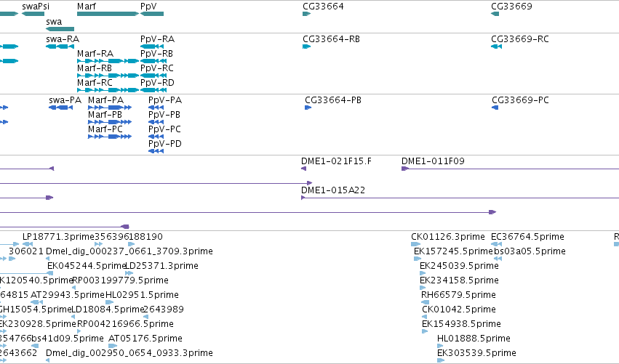Image resolution: width=619 pixels, height=364 pixels.
Task: Select the PpV gene arrow
Action: tap(152, 14)
